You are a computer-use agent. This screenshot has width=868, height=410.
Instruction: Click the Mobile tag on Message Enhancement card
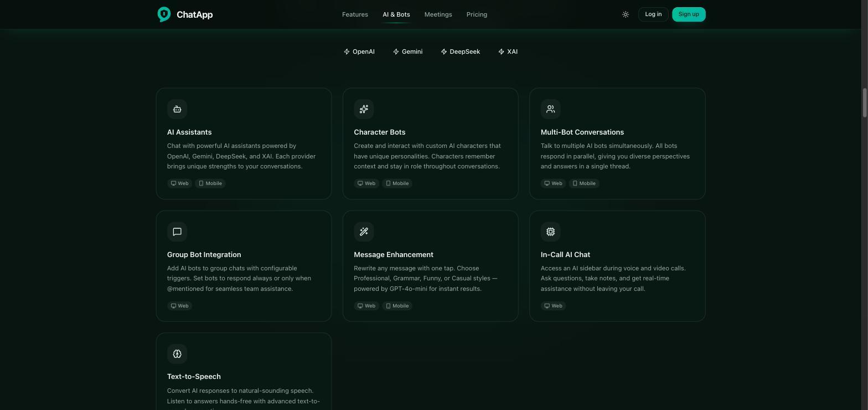click(397, 306)
